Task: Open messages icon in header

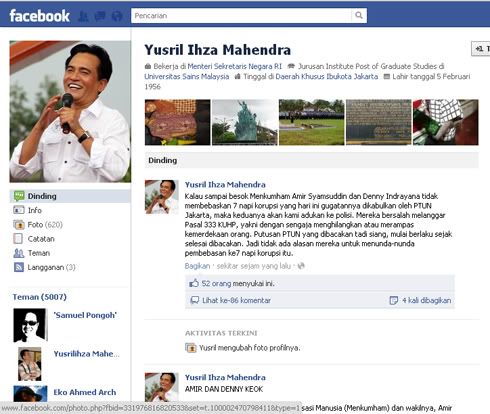Action: (x=100, y=16)
